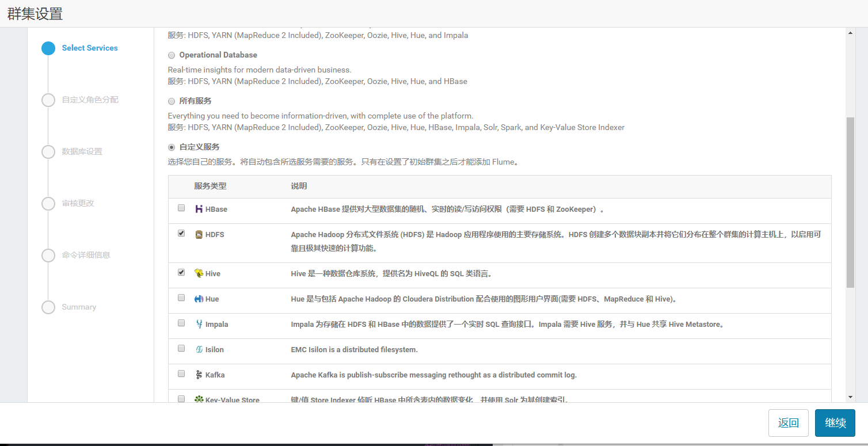Click the Hive service name
Viewport: 868px width, 446px height.
213,274
